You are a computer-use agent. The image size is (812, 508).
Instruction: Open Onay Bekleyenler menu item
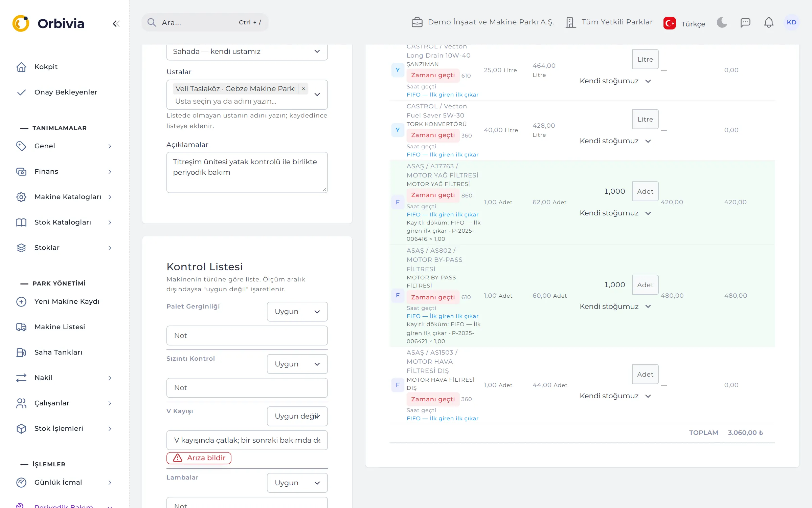click(x=64, y=92)
